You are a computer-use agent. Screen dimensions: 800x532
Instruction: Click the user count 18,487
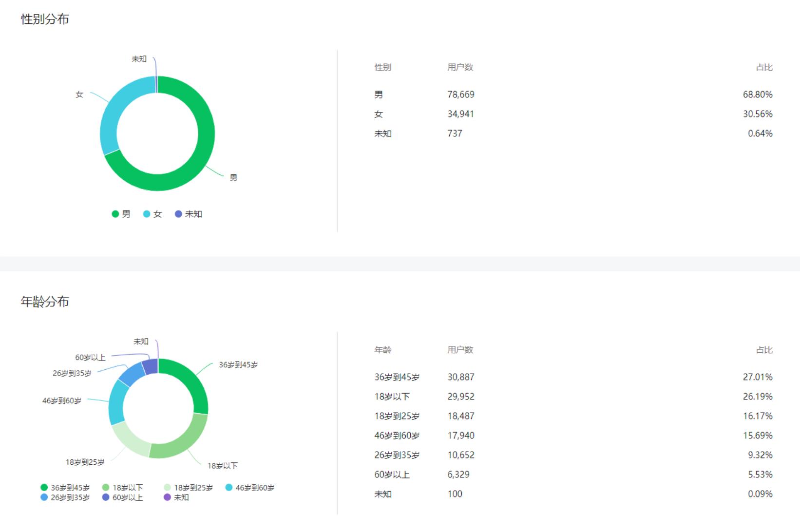tap(461, 416)
